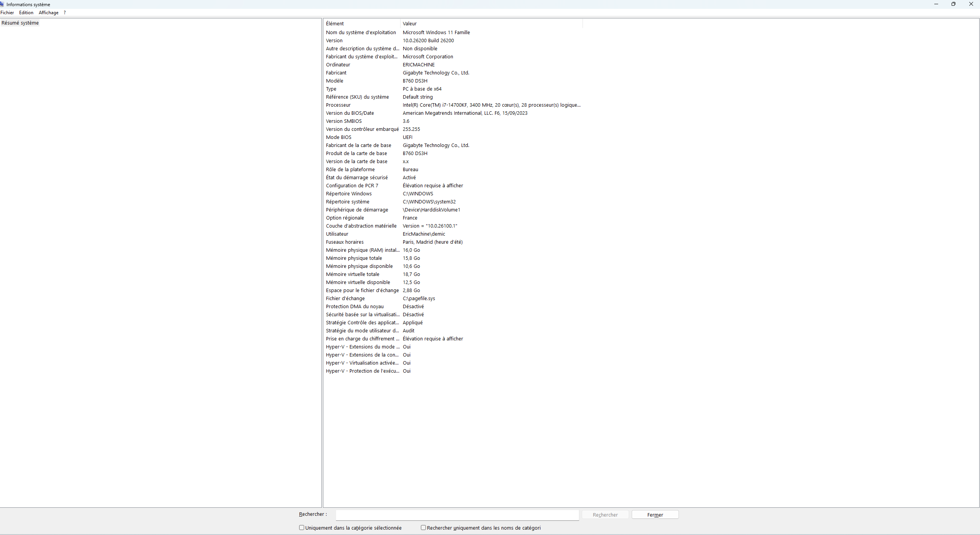Image resolution: width=980 pixels, height=535 pixels.
Task: Select the Hyper-V - Virtualisation activée row
Action: (x=453, y=363)
